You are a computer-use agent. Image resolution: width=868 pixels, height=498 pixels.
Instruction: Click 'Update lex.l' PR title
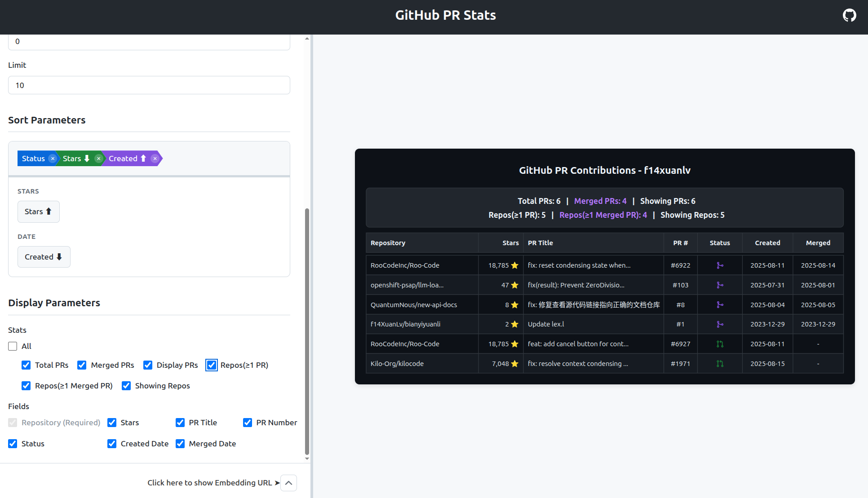tap(546, 324)
